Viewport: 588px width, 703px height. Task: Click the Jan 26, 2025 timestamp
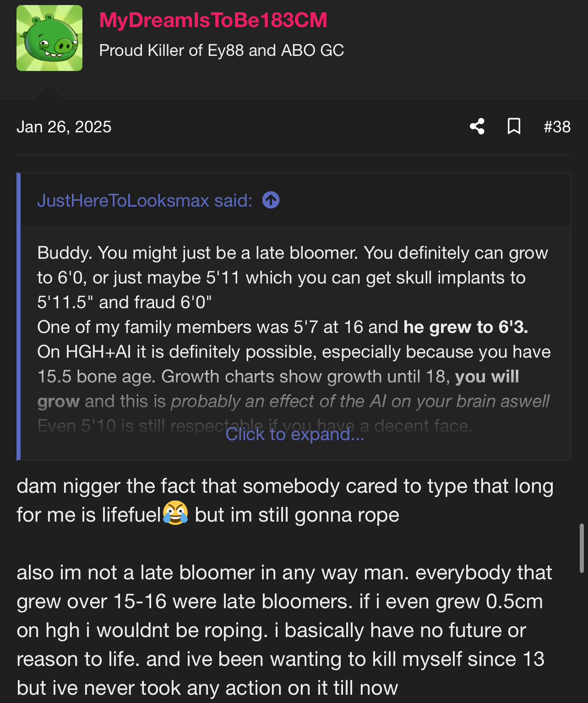64,127
